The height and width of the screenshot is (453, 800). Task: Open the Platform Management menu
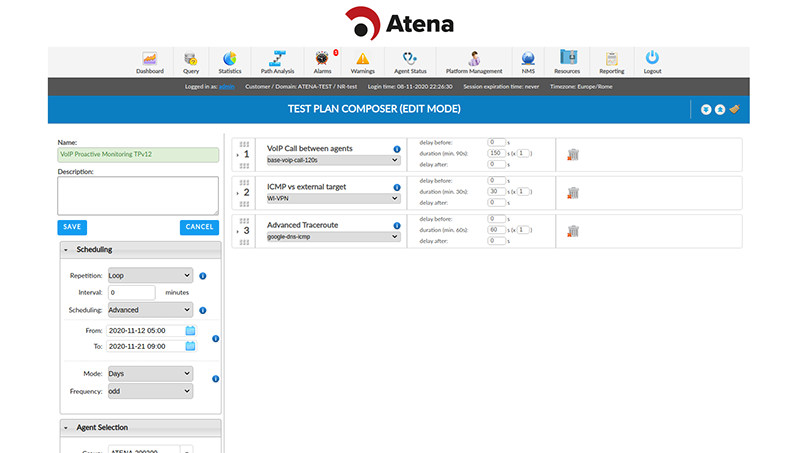tap(474, 62)
